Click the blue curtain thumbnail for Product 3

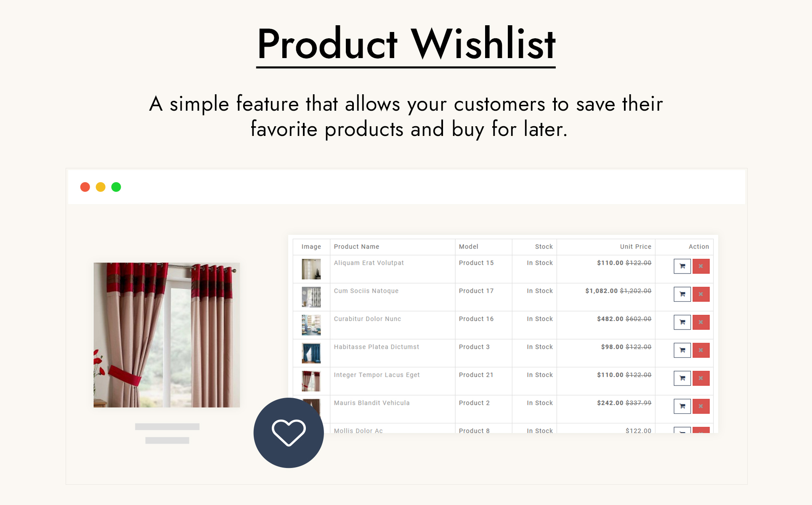(311, 353)
